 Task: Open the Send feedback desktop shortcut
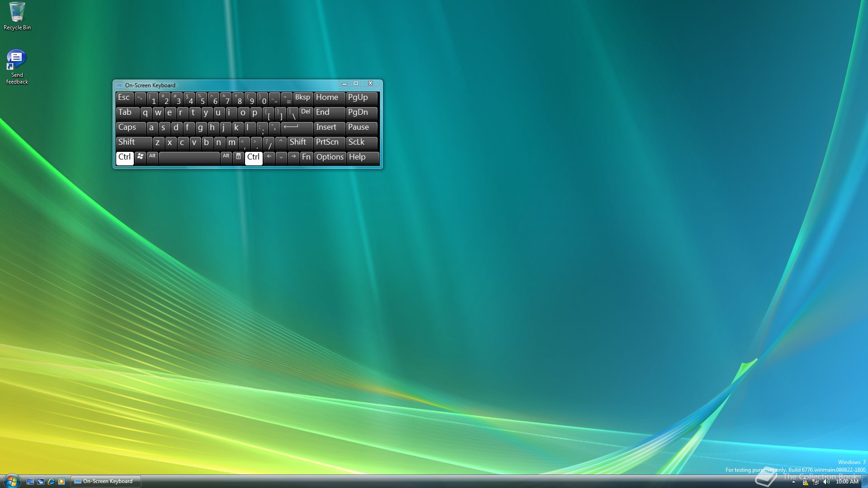point(17,67)
